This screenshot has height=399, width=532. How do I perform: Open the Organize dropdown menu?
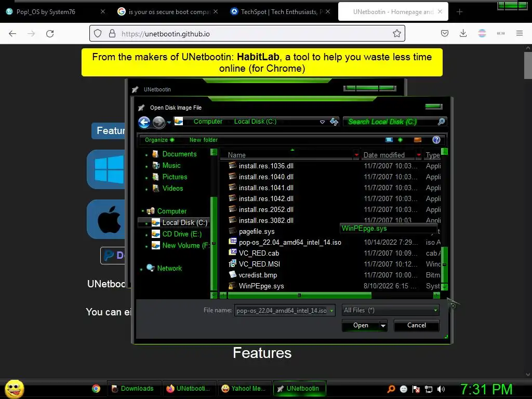pyautogui.click(x=159, y=140)
